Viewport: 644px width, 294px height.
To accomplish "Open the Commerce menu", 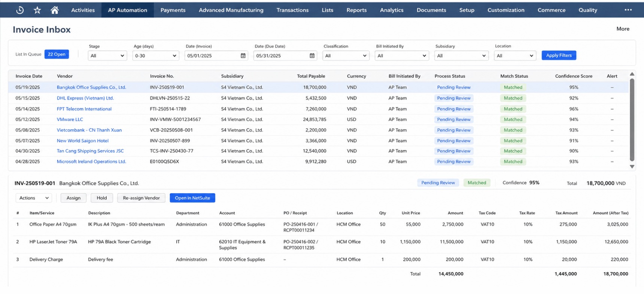I will [552, 10].
